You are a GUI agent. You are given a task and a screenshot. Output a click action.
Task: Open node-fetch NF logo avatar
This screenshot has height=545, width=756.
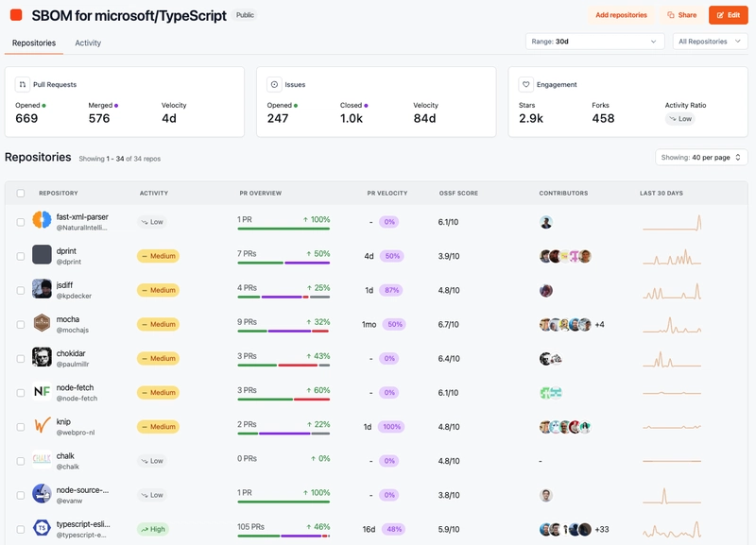point(42,391)
